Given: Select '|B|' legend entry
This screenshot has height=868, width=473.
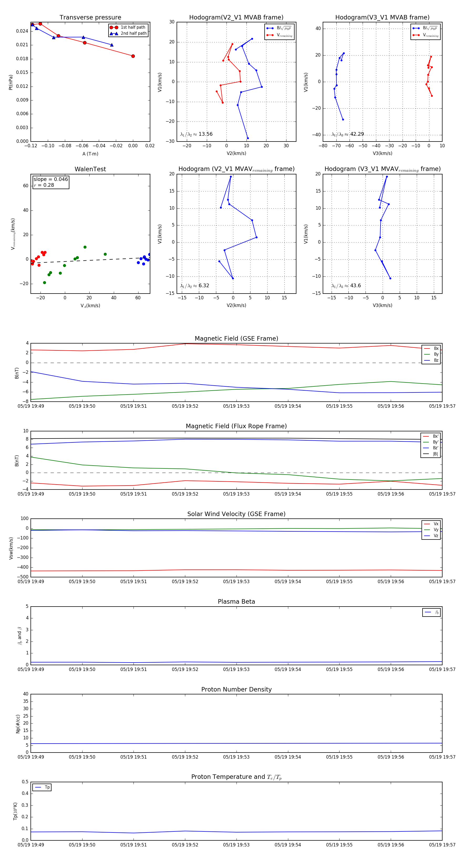Looking at the screenshot, I should click(431, 454).
